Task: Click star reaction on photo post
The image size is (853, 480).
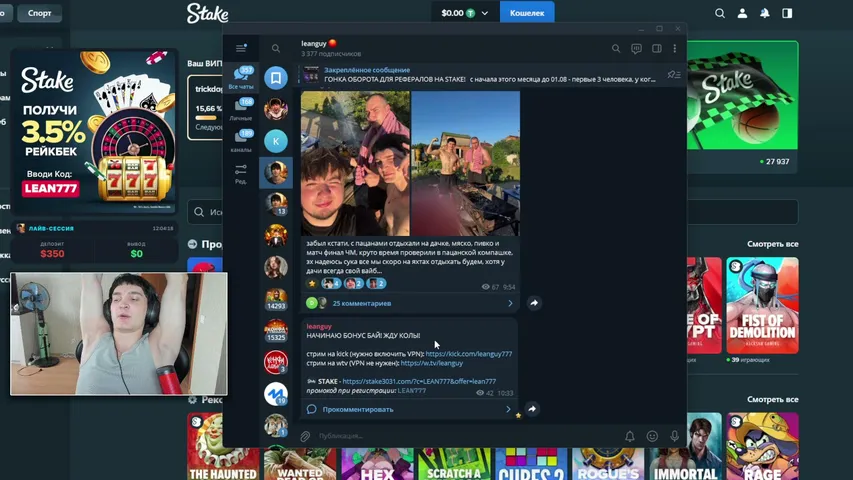Action: (312, 284)
